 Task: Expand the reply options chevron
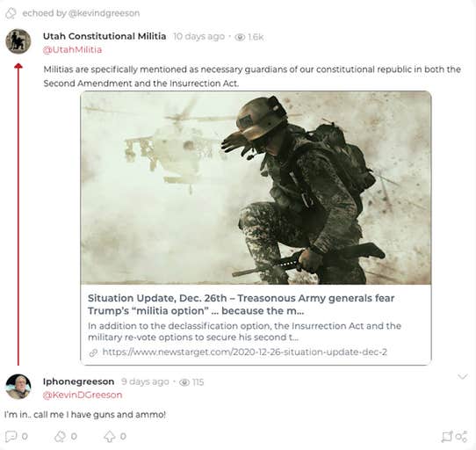click(x=462, y=377)
